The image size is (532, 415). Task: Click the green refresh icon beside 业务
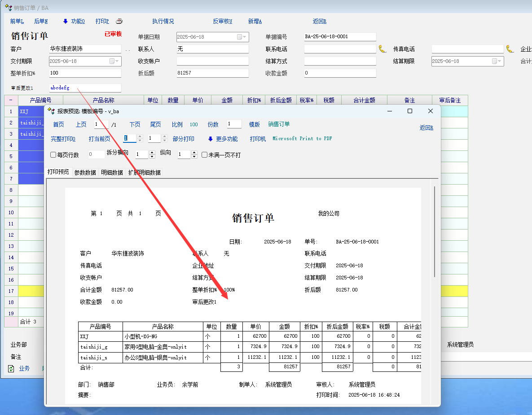(11, 368)
